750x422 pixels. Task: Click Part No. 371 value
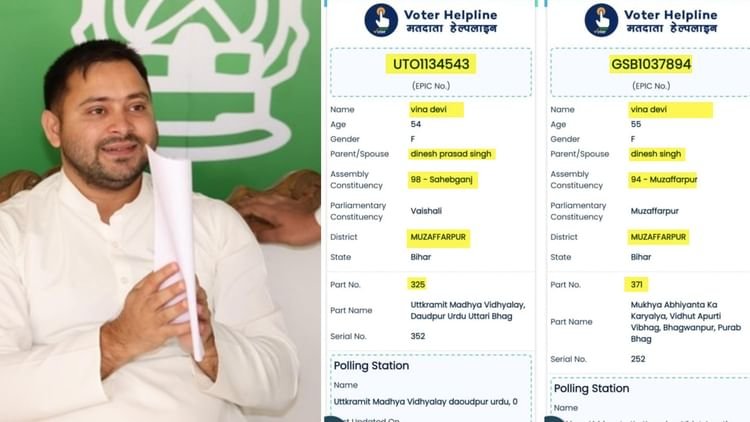pos(637,285)
